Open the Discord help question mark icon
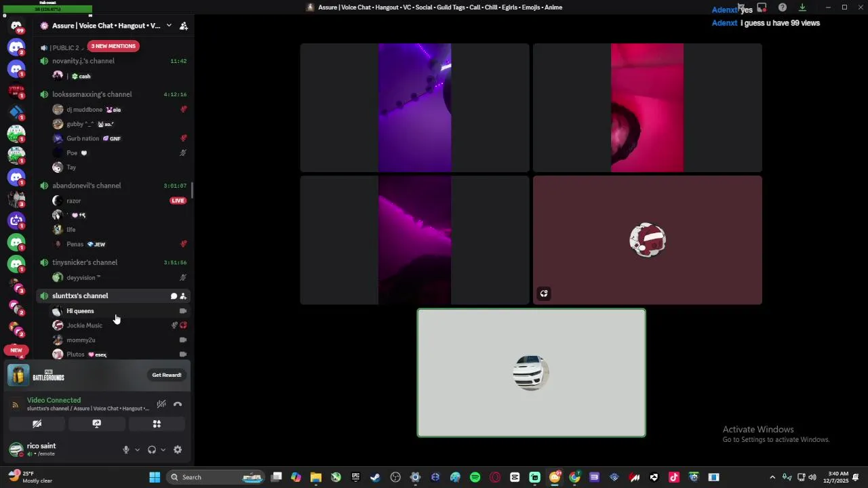868x488 pixels. [x=783, y=7]
